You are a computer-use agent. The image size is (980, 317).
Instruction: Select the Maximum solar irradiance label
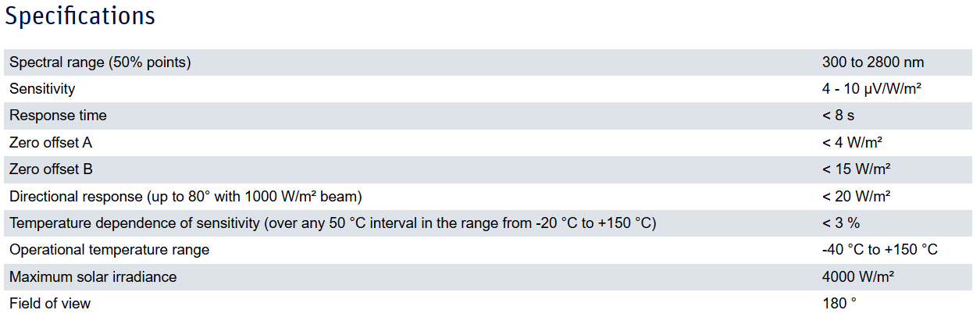[93, 276]
